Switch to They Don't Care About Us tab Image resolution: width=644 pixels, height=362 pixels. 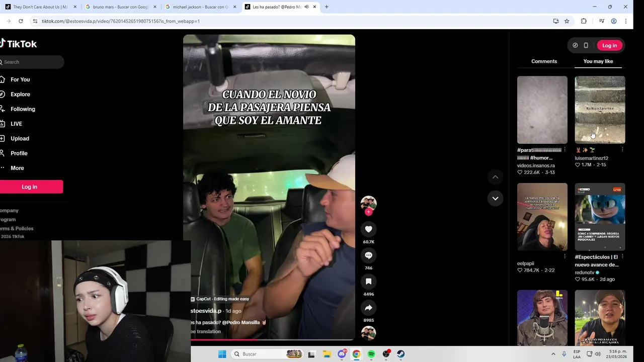[x=40, y=7]
